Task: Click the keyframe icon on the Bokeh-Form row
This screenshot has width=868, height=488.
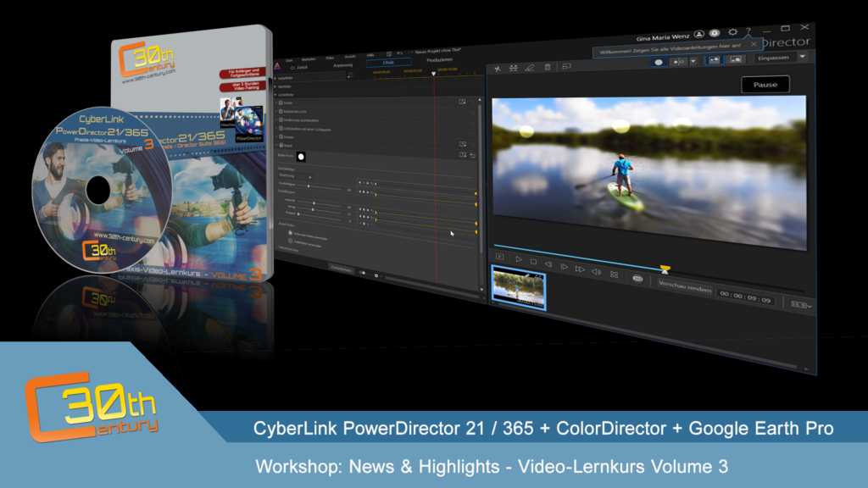Action: (x=462, y=155)
